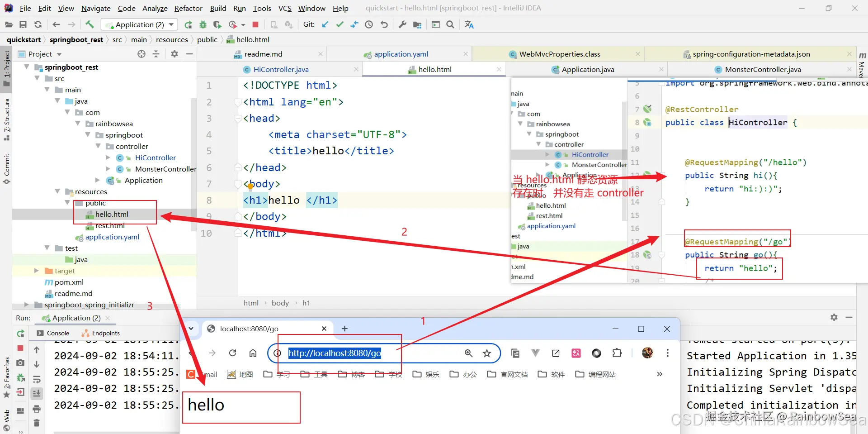Click the Search Everywhere magnifier icon
Viewport: 868px width, 434px height.
450,24
